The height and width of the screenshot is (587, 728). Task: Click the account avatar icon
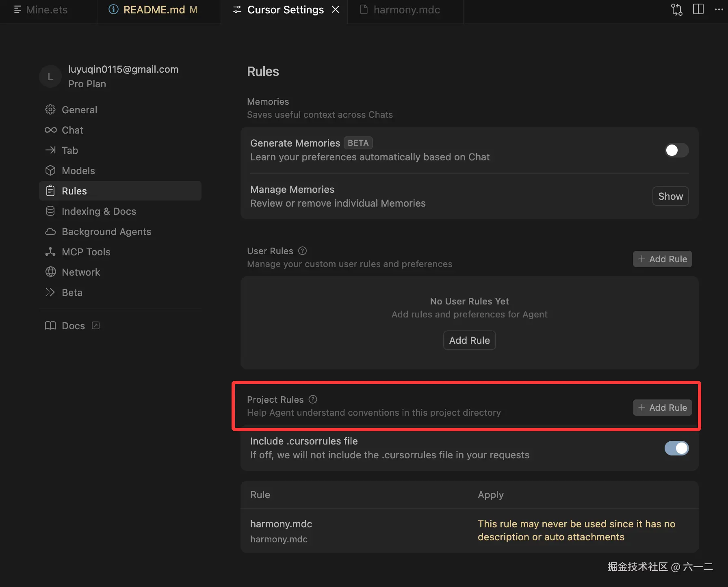pyautogui.click(x=50, y=76)
